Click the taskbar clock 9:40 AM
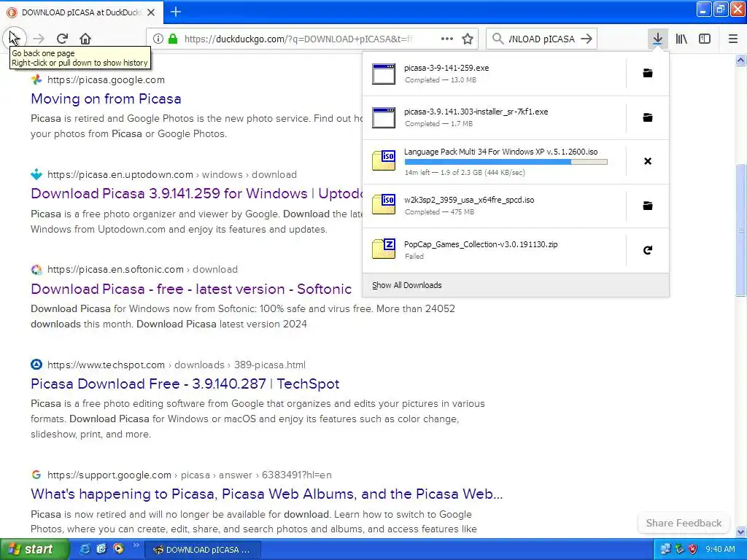Viewport: 747px width, 560px height. coord(720,549)
